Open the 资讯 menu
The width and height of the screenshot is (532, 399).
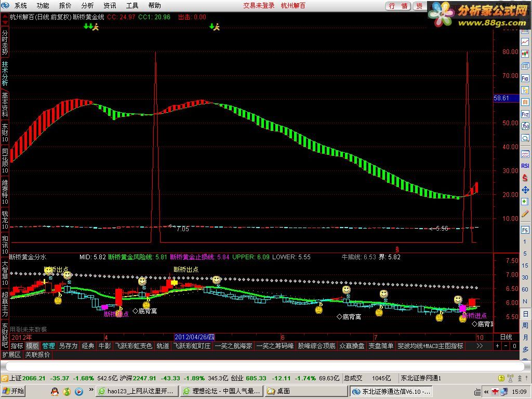(110, 5)
